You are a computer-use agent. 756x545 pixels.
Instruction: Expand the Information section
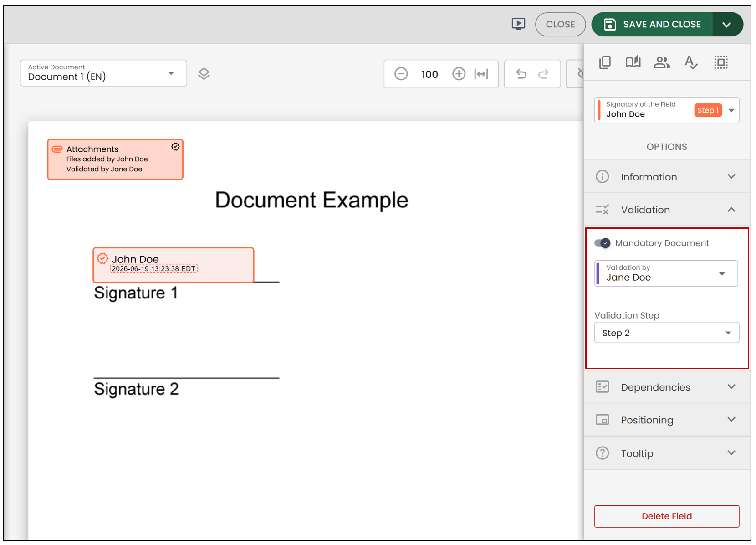tap(667, 177)
